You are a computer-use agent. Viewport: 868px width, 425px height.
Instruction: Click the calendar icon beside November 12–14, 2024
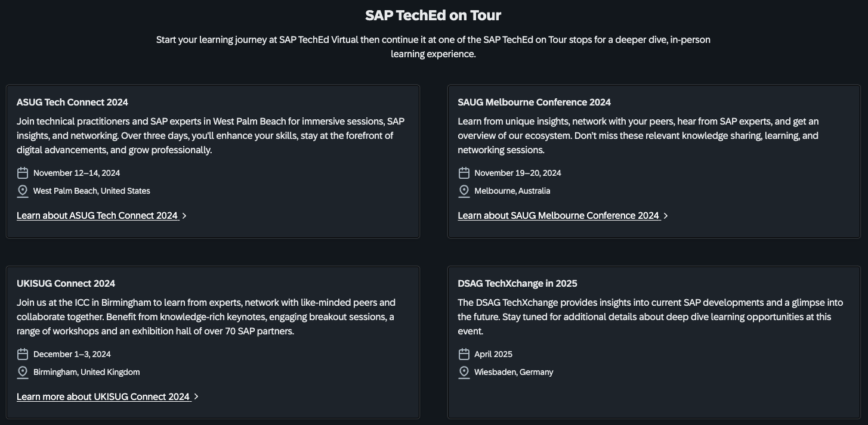(x=23, y=173)
